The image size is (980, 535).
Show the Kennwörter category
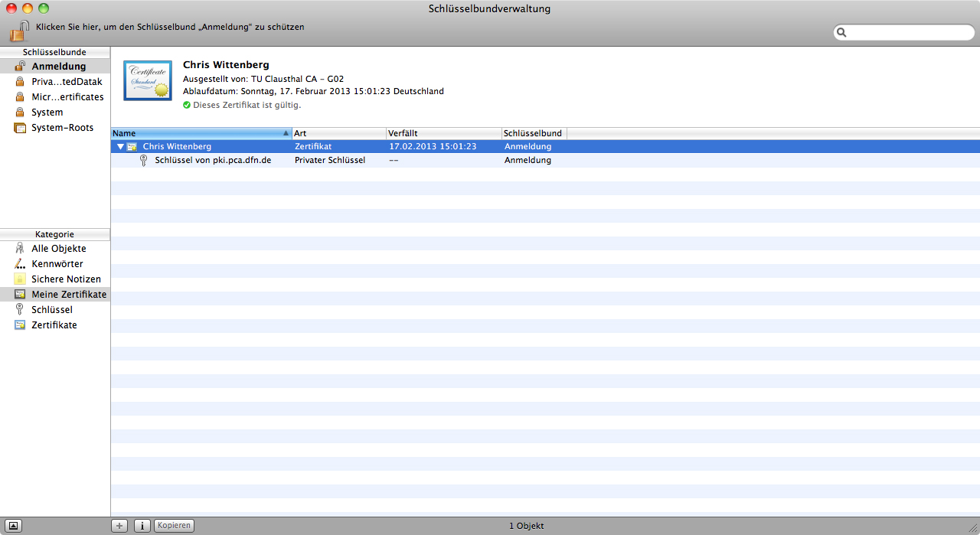coord(57,264)
